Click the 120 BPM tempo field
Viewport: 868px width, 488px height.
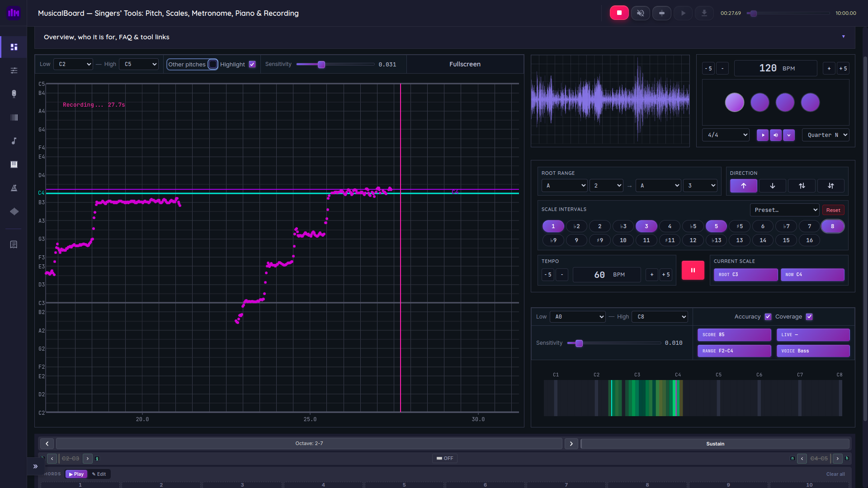click(776, 68)
